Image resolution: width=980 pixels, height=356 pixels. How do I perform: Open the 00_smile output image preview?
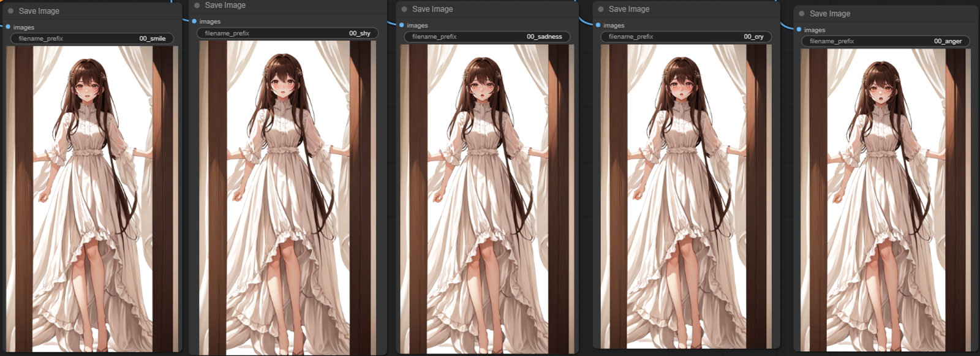click(x=92, y=199)
